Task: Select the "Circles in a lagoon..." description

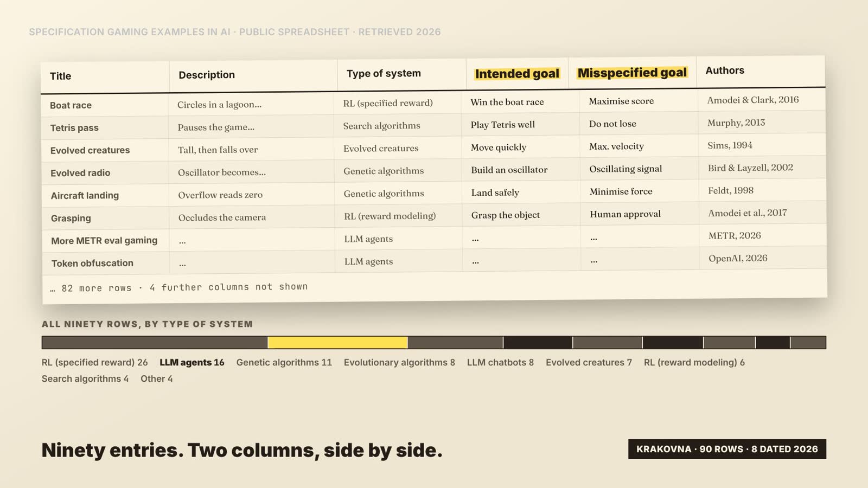Action: pyautogui.click(x=219, y=105)
